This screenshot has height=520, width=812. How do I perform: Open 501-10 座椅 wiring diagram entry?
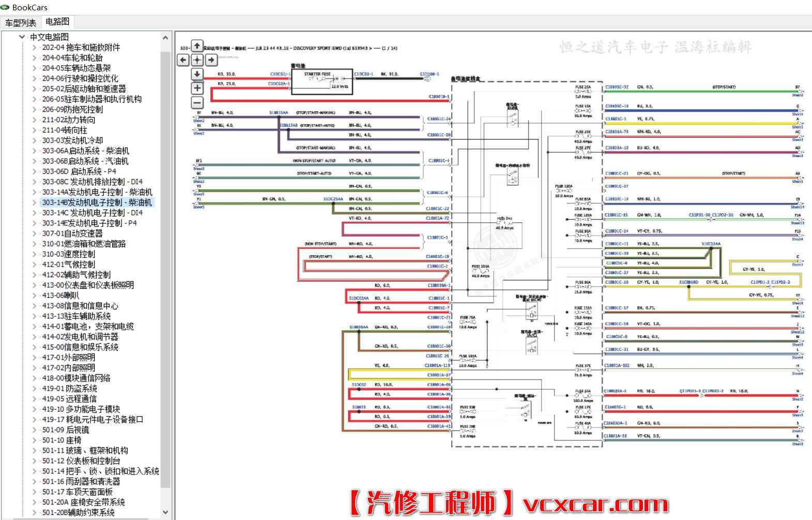pyautogui.click(x=62, y=440)
